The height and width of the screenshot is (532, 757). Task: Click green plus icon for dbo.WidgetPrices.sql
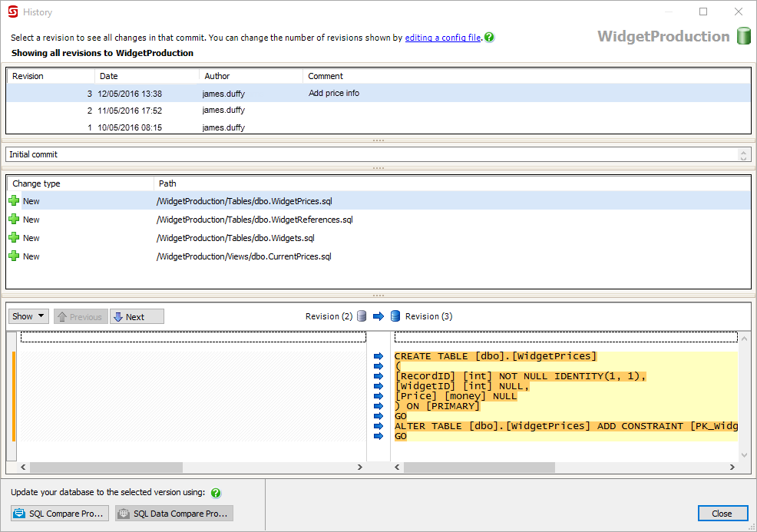pos(14,201)
